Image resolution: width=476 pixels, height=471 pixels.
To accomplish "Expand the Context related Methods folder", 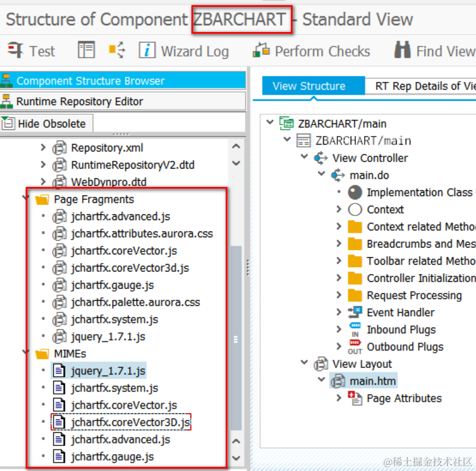I will [339, 226].
